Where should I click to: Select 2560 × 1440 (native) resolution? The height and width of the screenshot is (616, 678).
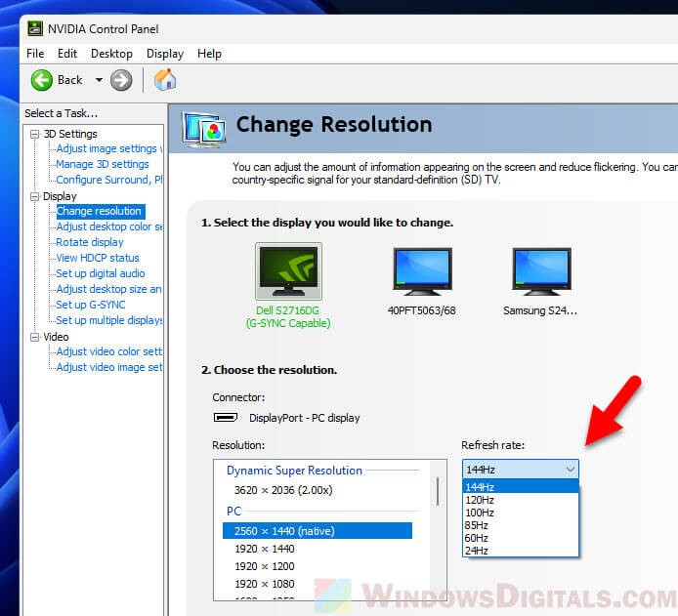pyautogui.click(x=318, y=531)
